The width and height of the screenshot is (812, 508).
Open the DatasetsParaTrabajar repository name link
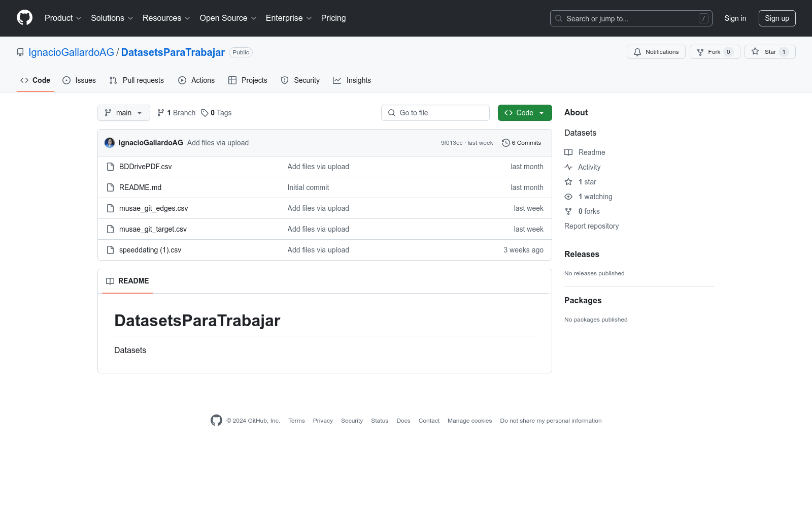pyautogui.click(x=173, y=52)
